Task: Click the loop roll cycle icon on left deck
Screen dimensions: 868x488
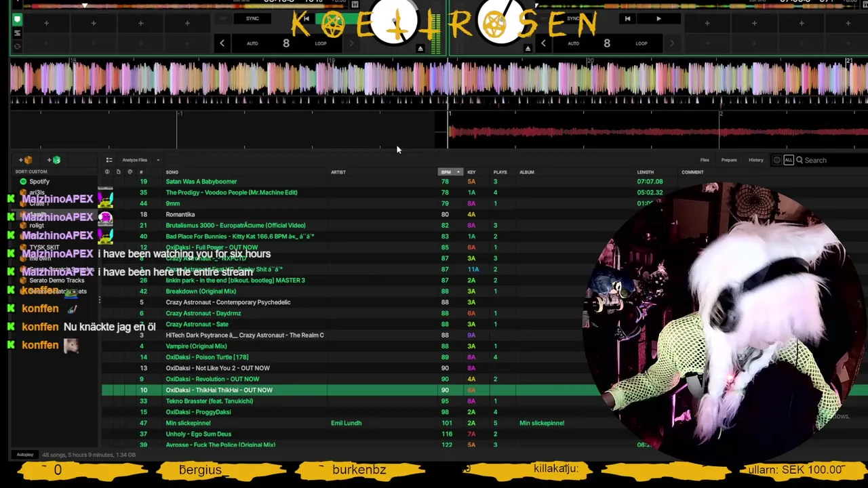Action: click(x=17, y=46)
